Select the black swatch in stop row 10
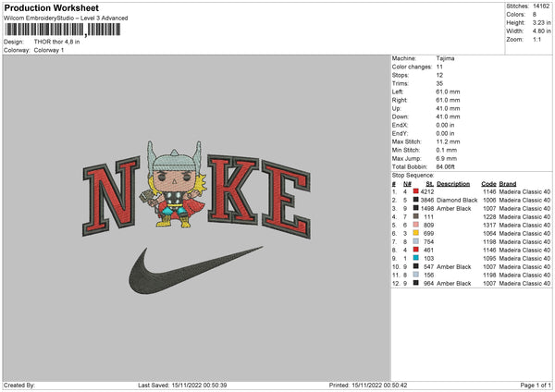This screenshot has height=392, width=555. [416, 266]
